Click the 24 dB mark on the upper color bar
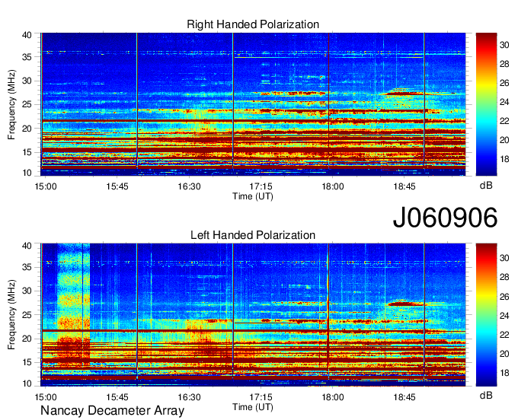 click(505, 102)
